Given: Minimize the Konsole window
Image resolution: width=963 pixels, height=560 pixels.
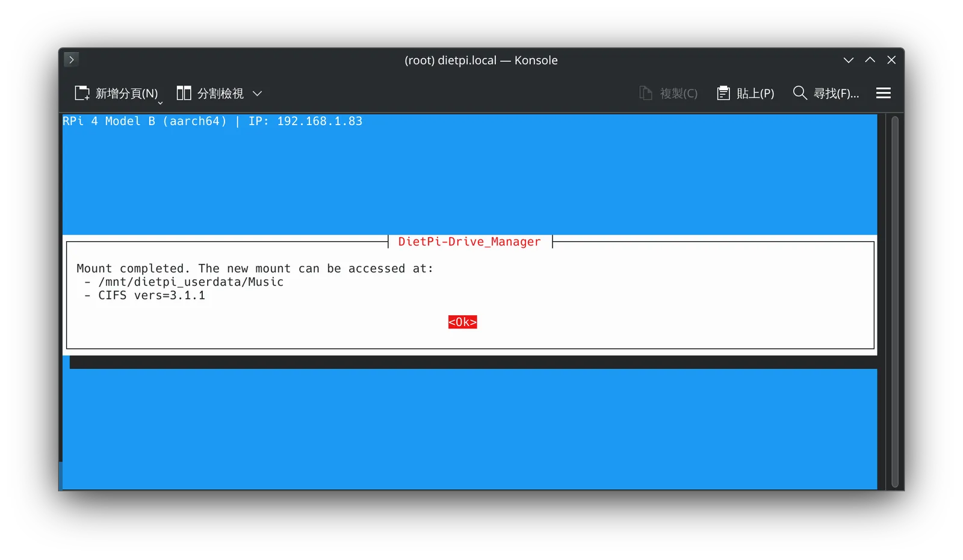Looking at the screenshot, I should coord(848,60).
